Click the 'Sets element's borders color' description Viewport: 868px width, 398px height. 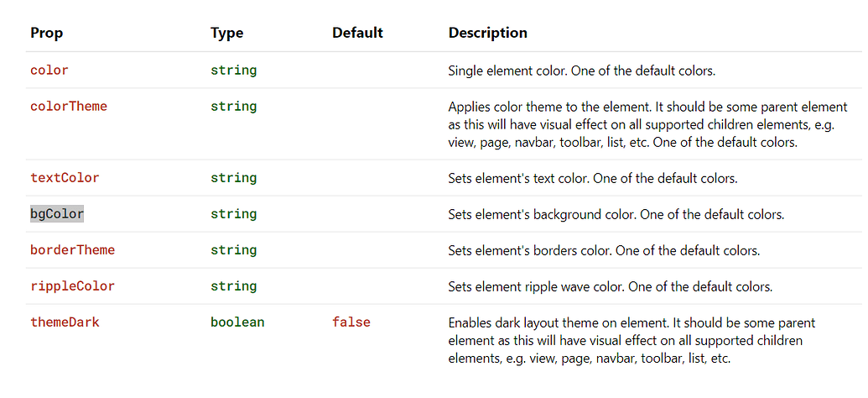tap(604, 250)
